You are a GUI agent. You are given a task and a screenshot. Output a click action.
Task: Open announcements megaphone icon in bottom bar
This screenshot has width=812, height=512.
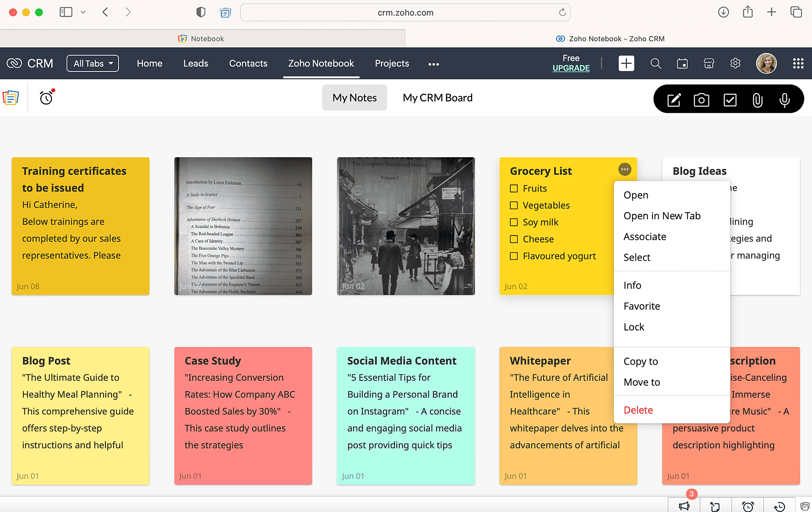684,506
